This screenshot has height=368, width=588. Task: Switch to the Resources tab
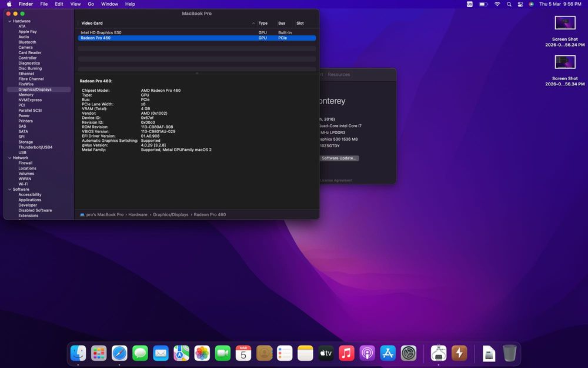(339, 75)
